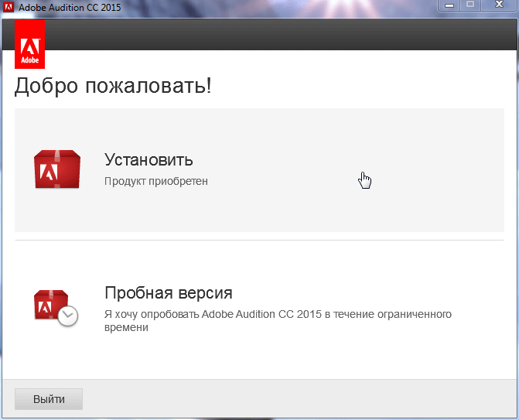Click the Выйти button

coord(49,399)
